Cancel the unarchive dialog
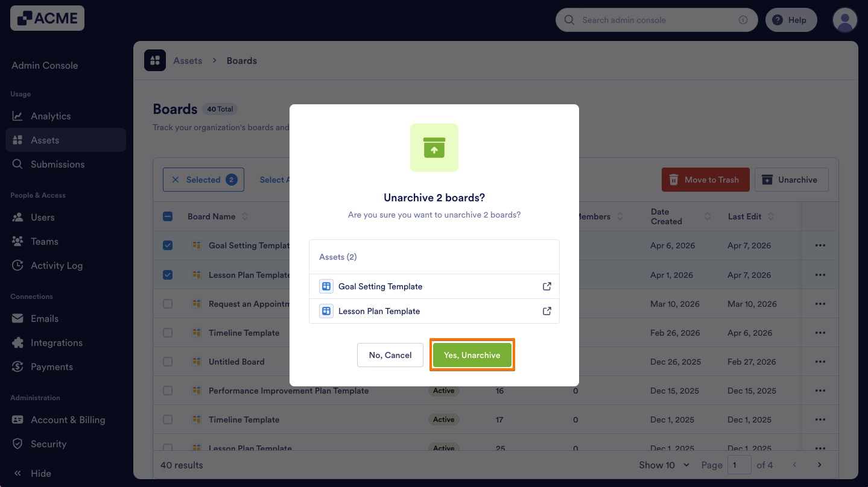The image size is (868, 487). tap(390, 355)
